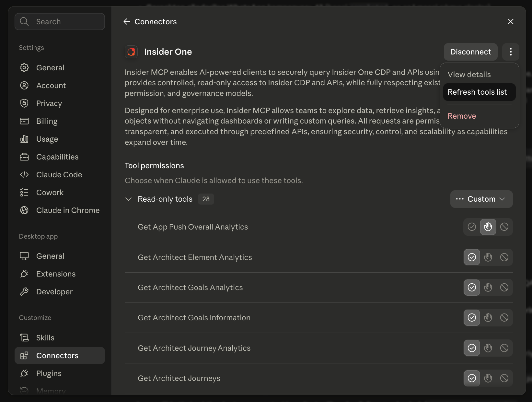Click the Get Architect Goals Information tool name
The width and height of the screenshot is (532, 402).
pos(194,317)
